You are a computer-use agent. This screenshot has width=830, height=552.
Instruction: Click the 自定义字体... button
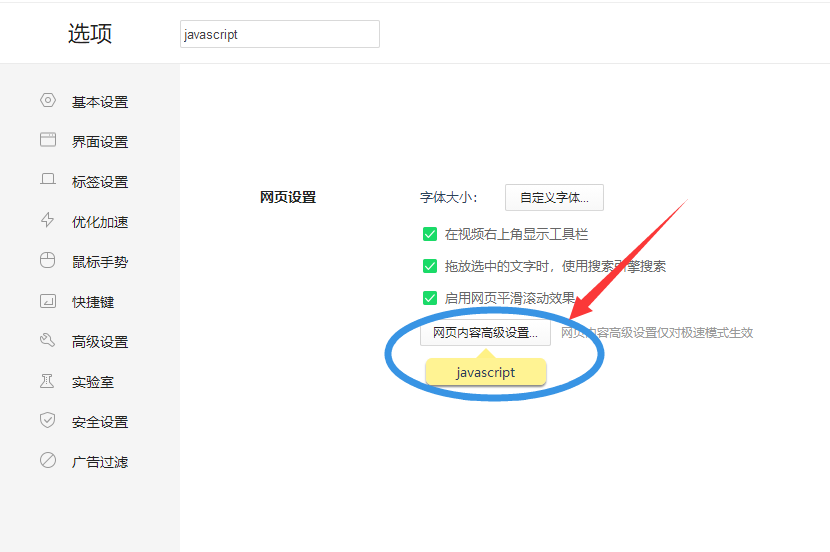pos(554,198)
